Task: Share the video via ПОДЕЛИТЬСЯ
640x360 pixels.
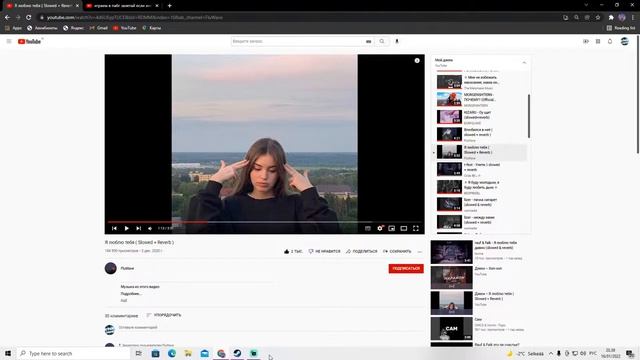Action: coord(362,251)
